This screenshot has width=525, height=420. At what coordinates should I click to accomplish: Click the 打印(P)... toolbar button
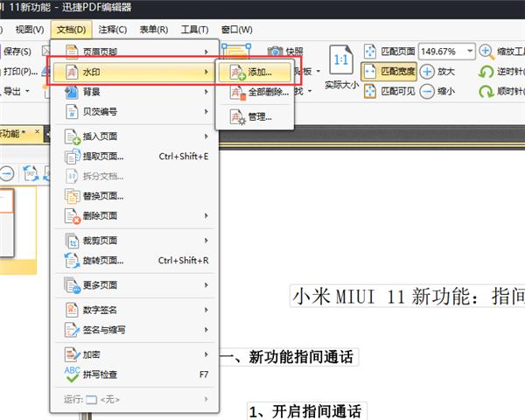(x=19, y=71)
